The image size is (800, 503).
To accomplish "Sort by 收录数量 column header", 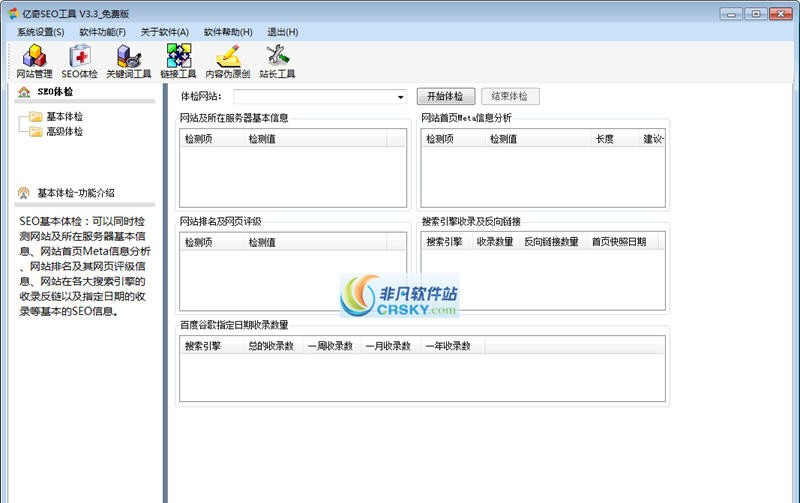I will pyautogui.click(x=495, y=242).
